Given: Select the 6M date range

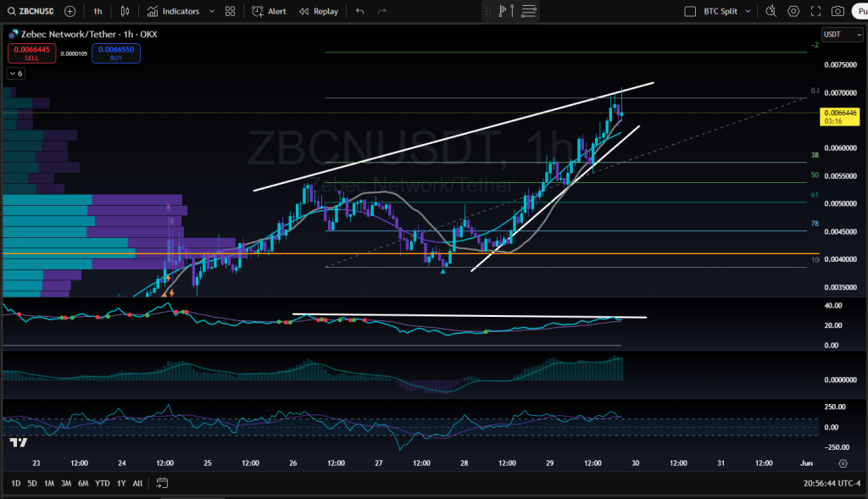Looking at the screenshot, I should (83, 483).
